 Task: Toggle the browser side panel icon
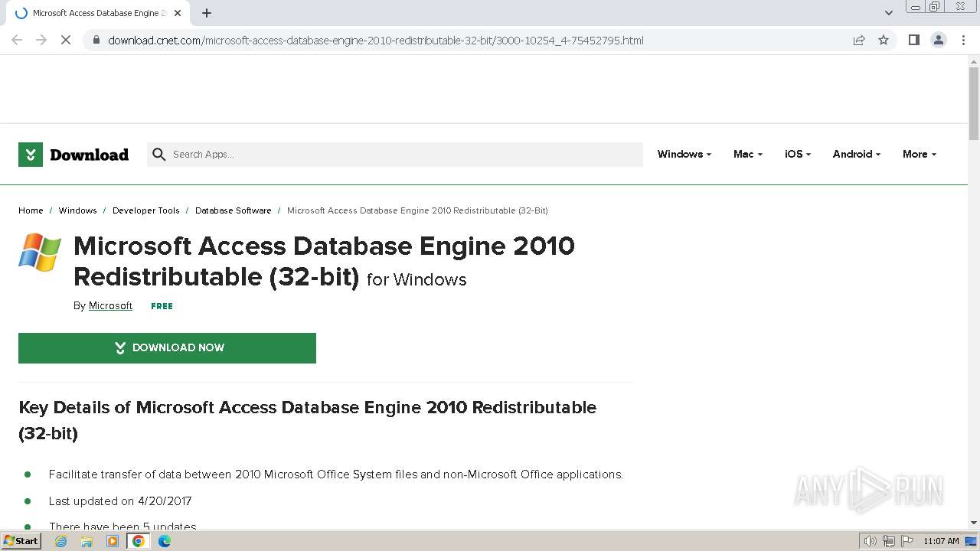[x=913, y=40]
